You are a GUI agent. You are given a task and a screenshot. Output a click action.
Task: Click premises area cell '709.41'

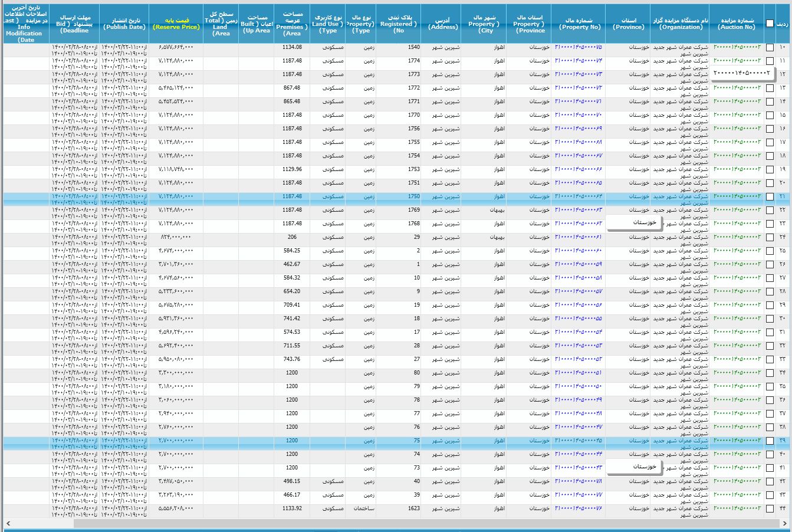pyautogui.click(x=292, y=305)
